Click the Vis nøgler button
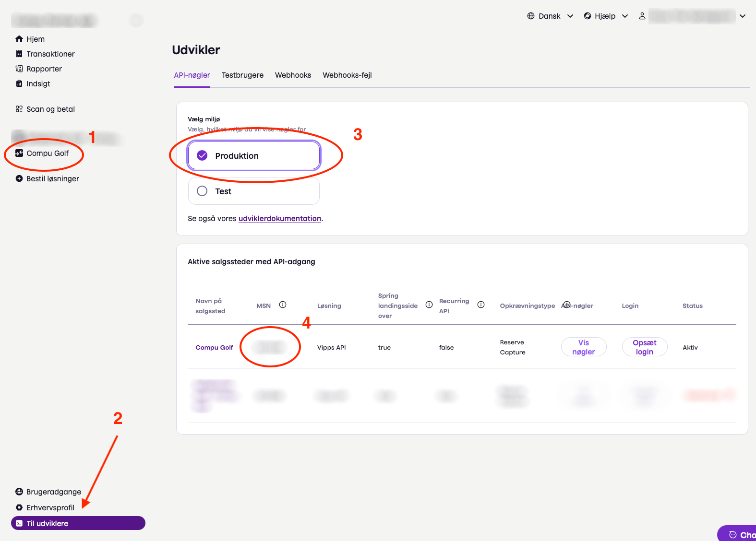The height and width of the screenshot is (541, 756). [584, 347]
